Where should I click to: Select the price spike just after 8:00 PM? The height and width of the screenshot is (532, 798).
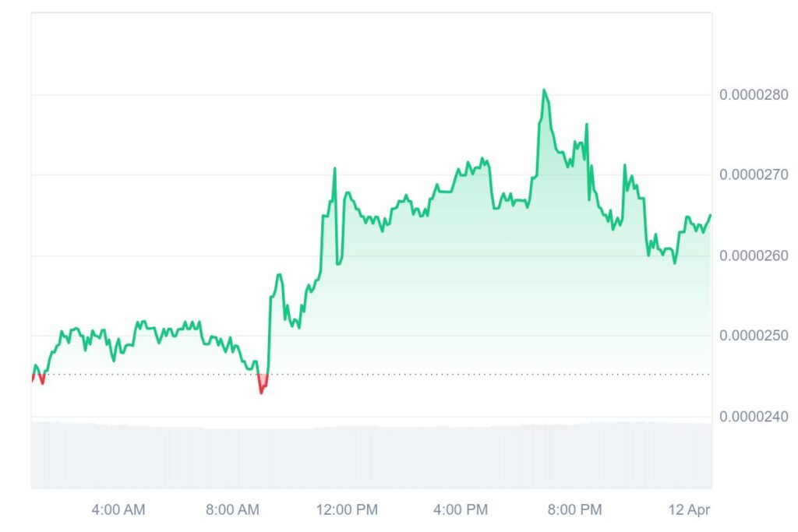point(587,125)
